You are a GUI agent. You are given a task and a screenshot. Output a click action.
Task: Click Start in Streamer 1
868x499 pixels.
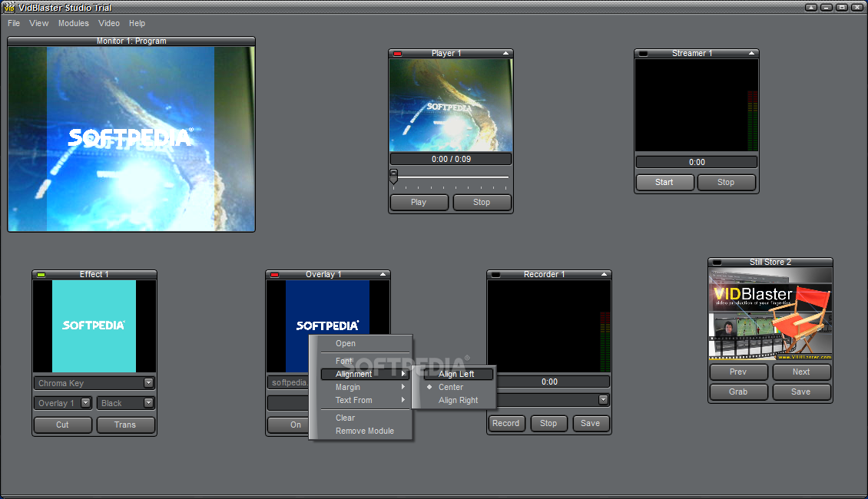(664, 183)
